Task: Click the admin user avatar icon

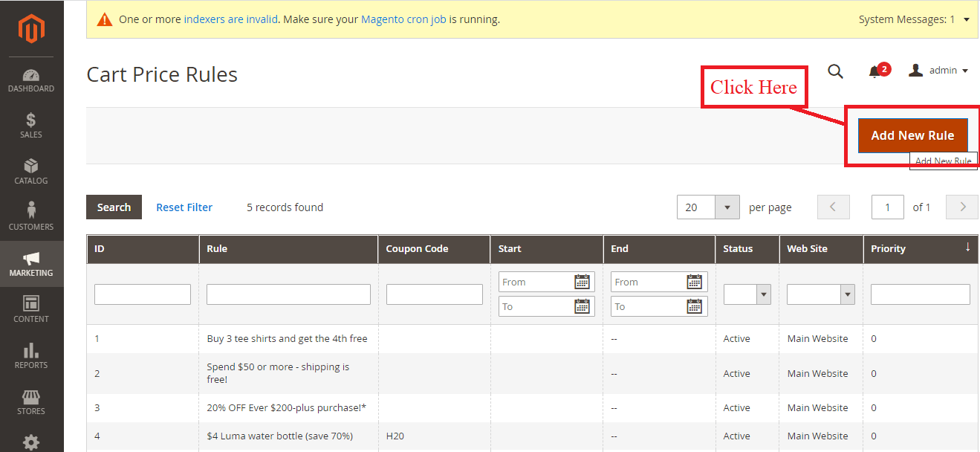Action: click(916, 70)
